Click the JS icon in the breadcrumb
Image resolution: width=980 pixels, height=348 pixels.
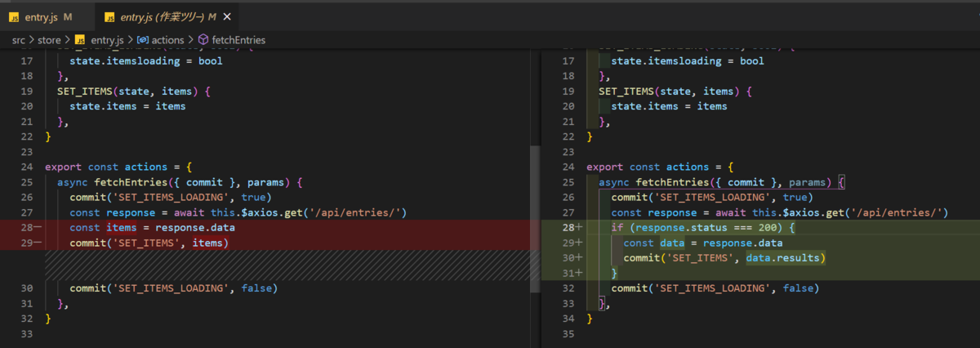(x=80, y=39)
